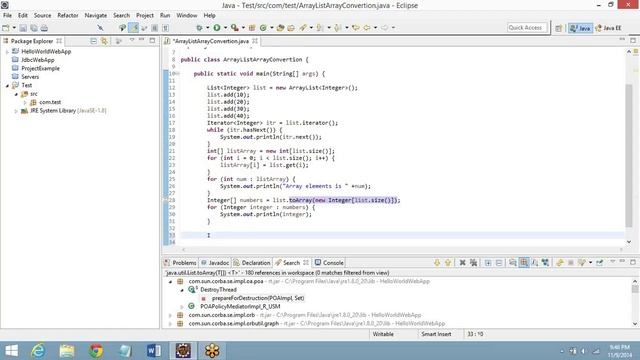
Task: Remove All Matches in Search view
Action: click(x=473, y=262)
